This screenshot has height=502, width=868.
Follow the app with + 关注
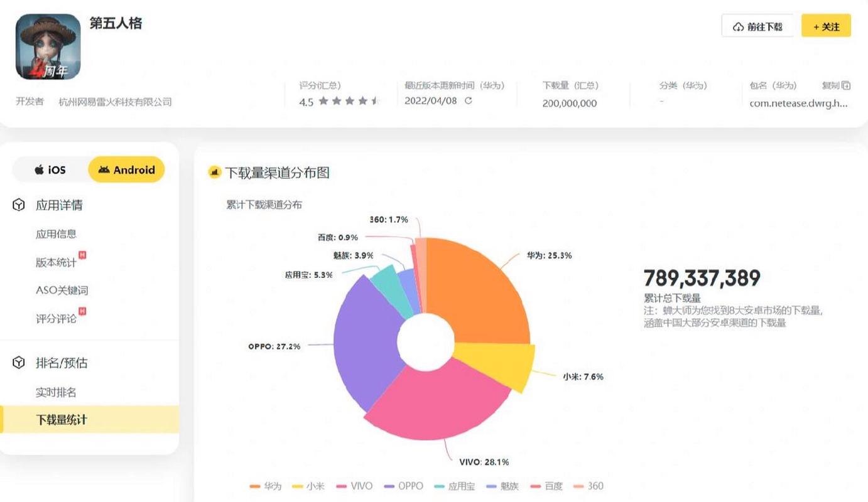(826, 26)
